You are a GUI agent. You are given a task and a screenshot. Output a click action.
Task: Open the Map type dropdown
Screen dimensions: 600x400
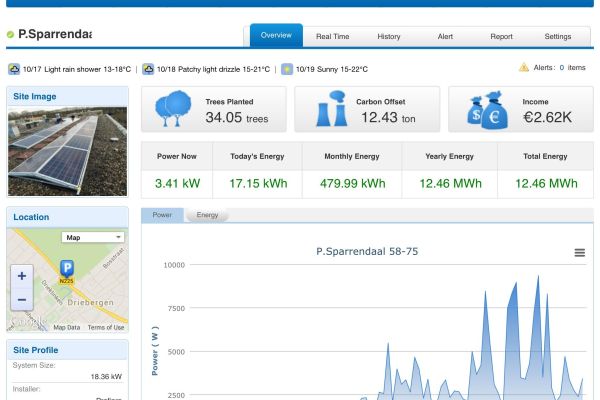[92, 238]
